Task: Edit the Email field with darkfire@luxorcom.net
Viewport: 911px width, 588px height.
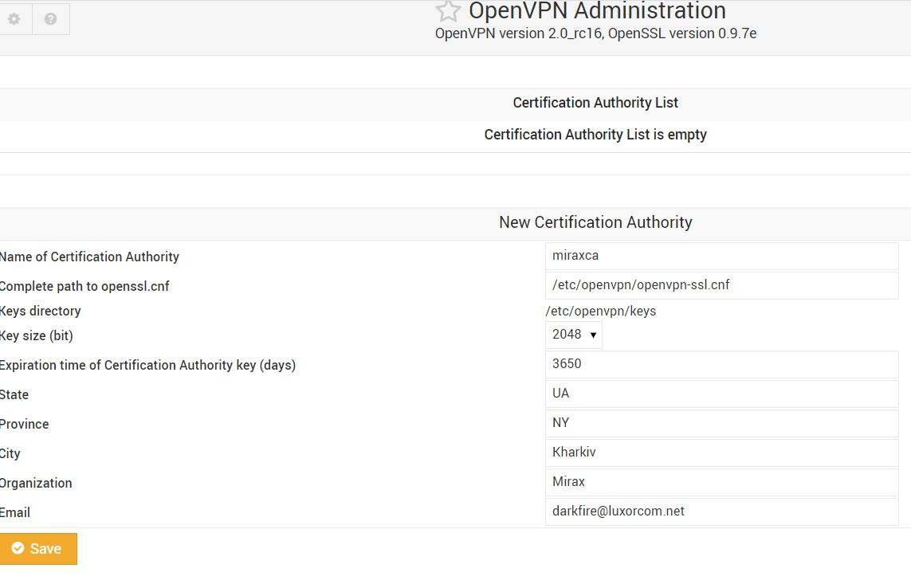Action: [721, 512]
